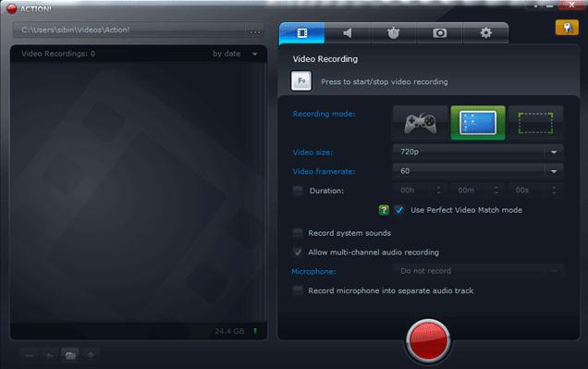
Task: Open the by date sort dropdown
Action: (235, 54)
